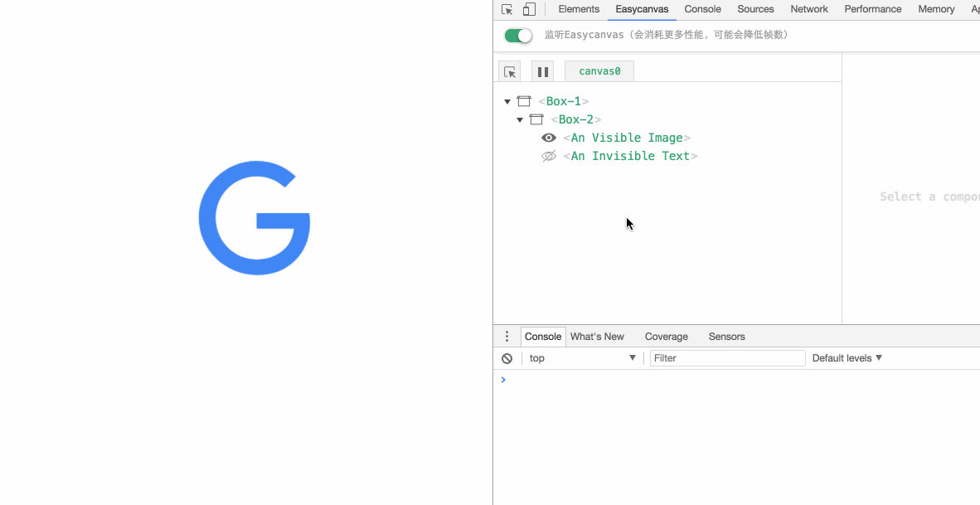980x505 pixels.
Task: Open the Coverage drawer tab
Action: point(667,336)
